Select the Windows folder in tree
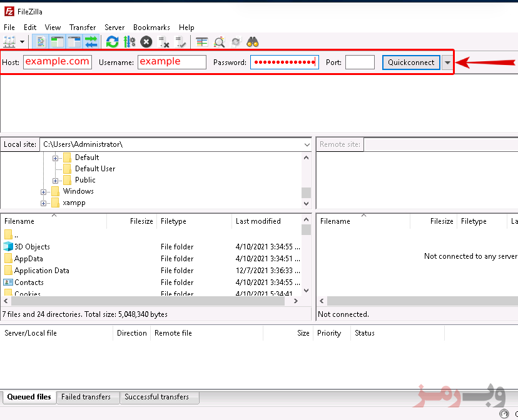This screenshot has width=518, height=420. pos(78,191)
